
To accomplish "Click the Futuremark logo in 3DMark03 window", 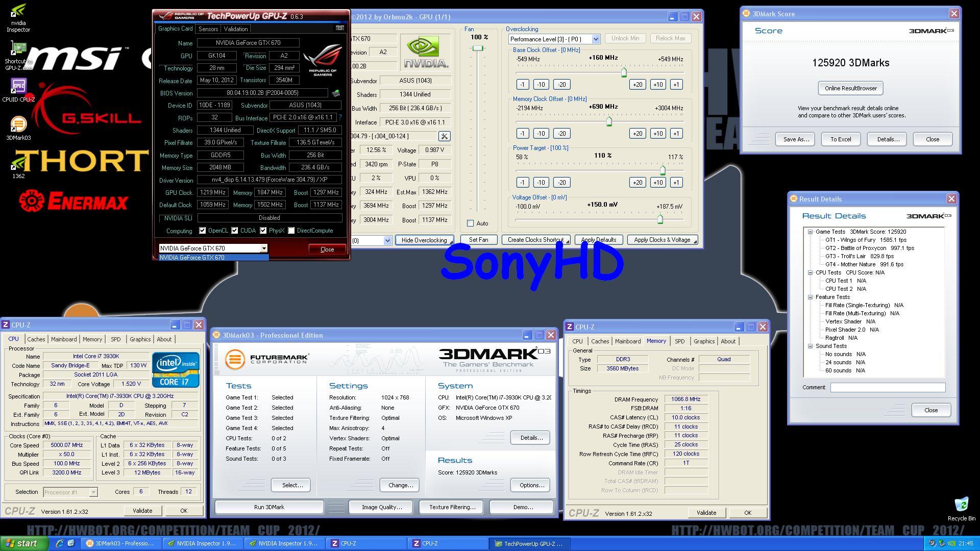I will click(x=267, y=359).
